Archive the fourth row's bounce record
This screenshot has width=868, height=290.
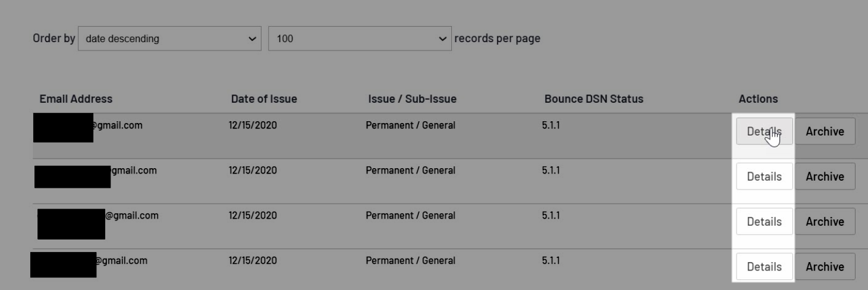(x=825, y=267)
